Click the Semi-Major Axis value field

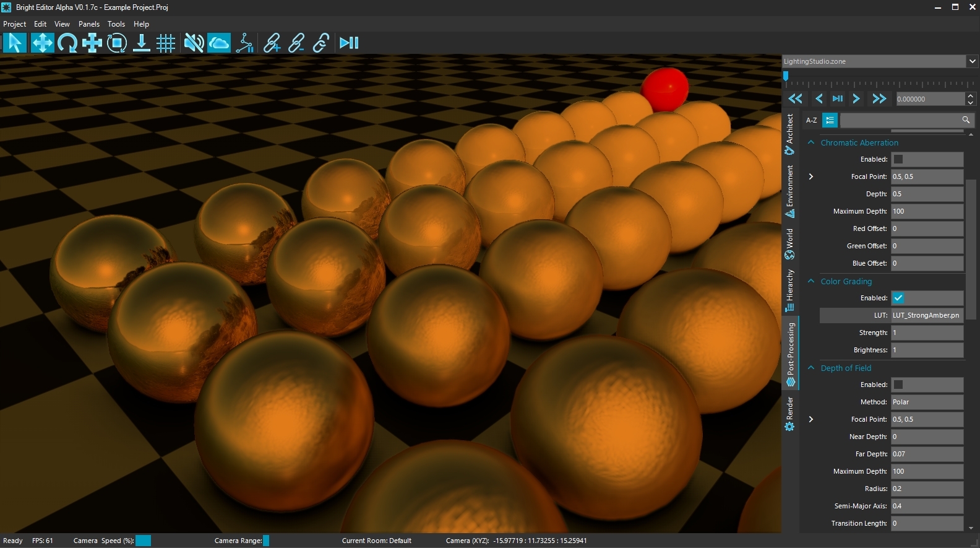[x=927, y=506]
